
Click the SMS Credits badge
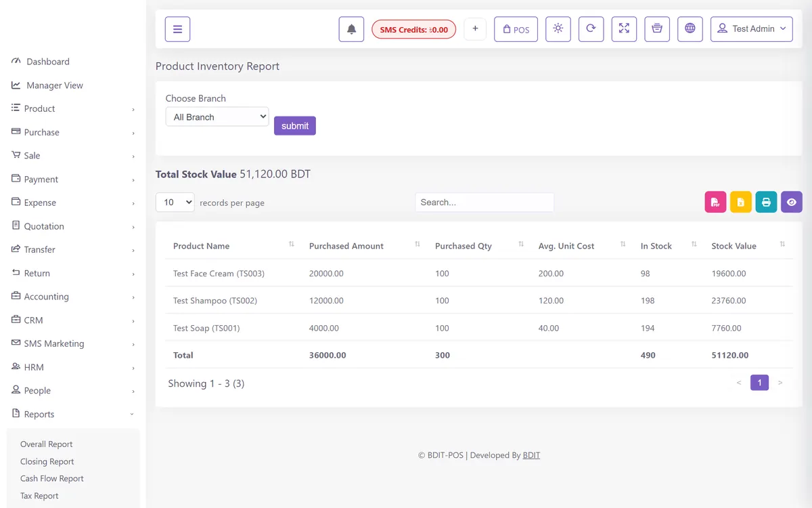click(414, 29)
